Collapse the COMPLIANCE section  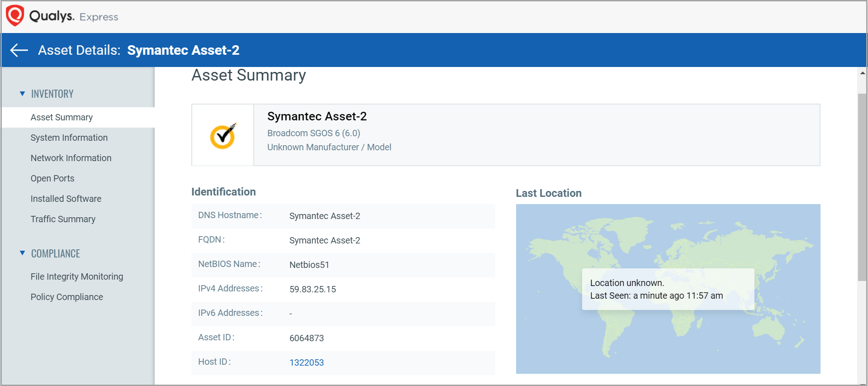[x=22, y=253]
